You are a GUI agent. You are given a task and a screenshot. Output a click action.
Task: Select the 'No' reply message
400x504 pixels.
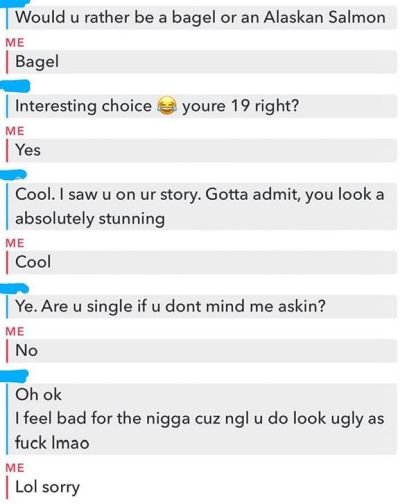click(x=202, y=351)
